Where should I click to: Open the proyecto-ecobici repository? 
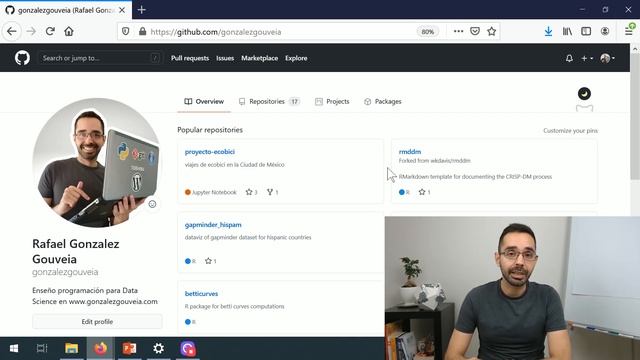point(209,152)
